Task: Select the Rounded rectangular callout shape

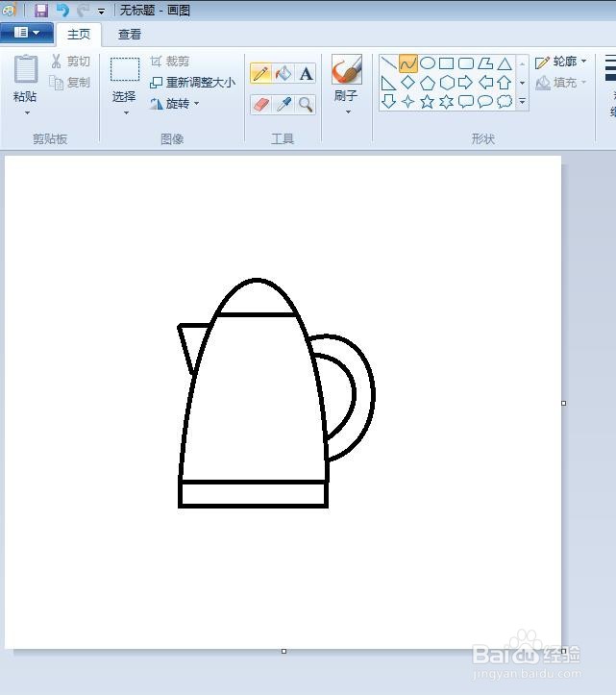Action: (x=466, y=102)
